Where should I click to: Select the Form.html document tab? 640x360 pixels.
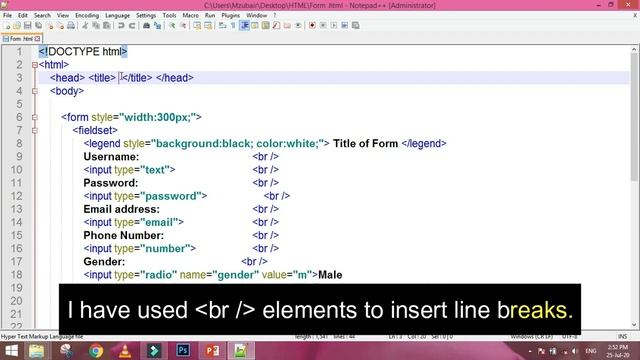[x=21, y=39]
